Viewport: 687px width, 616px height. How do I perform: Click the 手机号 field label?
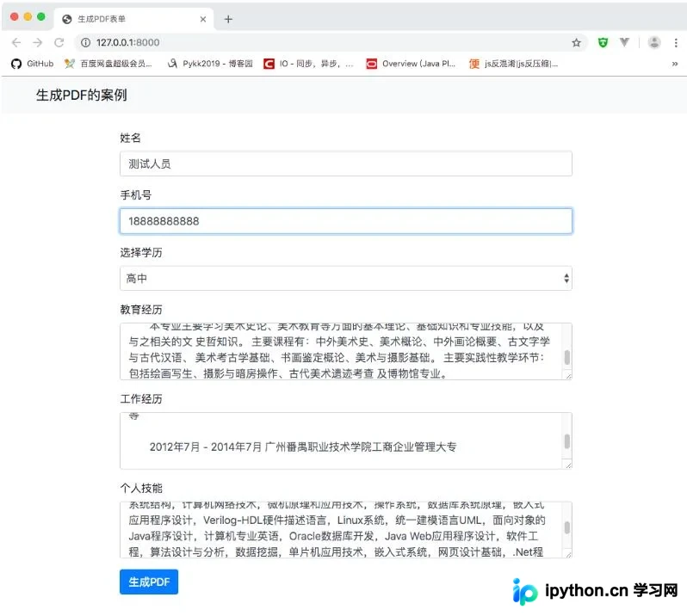(136, 194)
